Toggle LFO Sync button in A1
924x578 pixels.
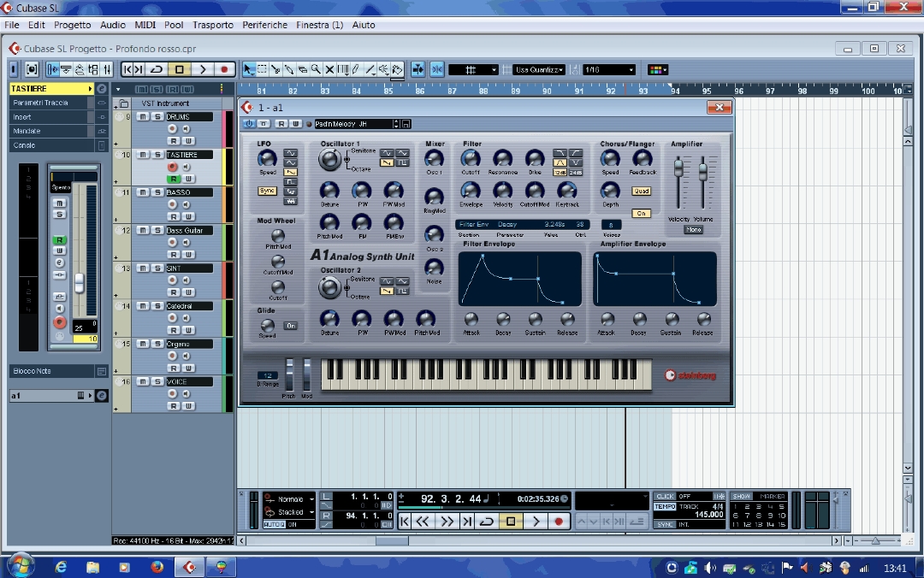(x=268, y=191)
